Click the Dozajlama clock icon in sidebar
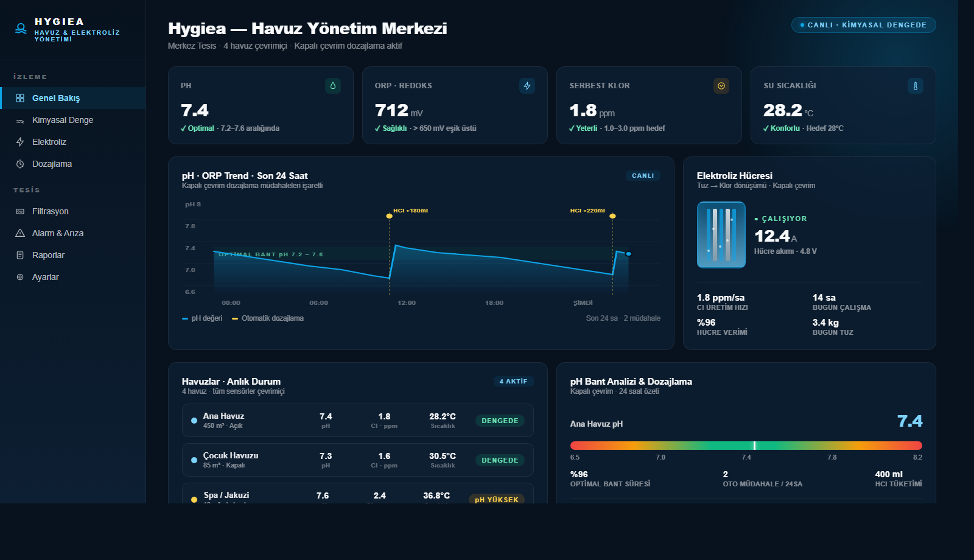The width and height of the screenshot is (974, 560). pos(20,164)
